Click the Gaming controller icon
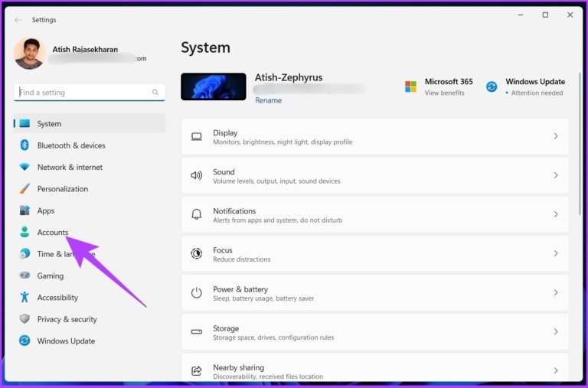 coord(24,276)
